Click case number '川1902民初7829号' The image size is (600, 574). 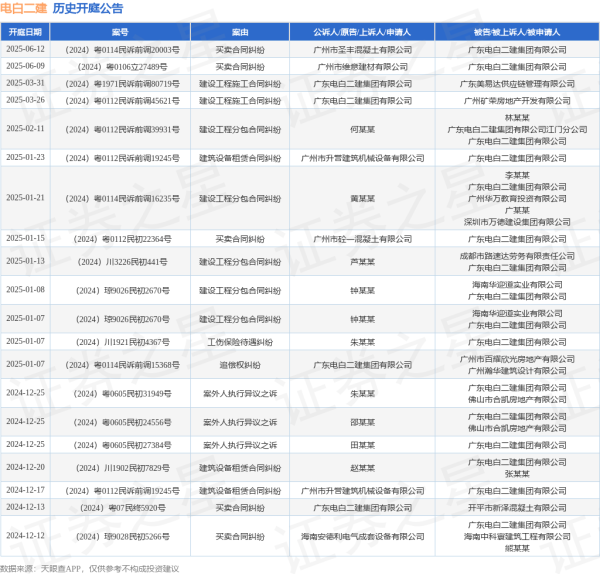(137, 468)
